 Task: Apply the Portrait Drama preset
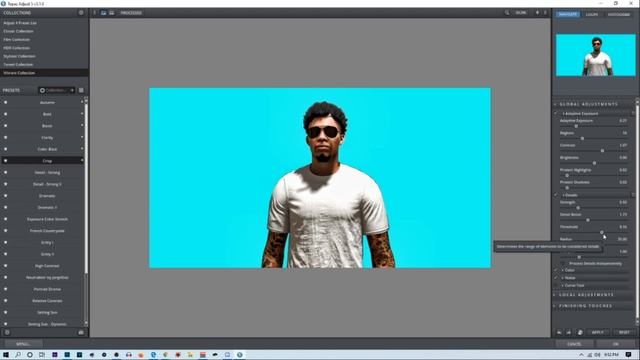[47, 289]
